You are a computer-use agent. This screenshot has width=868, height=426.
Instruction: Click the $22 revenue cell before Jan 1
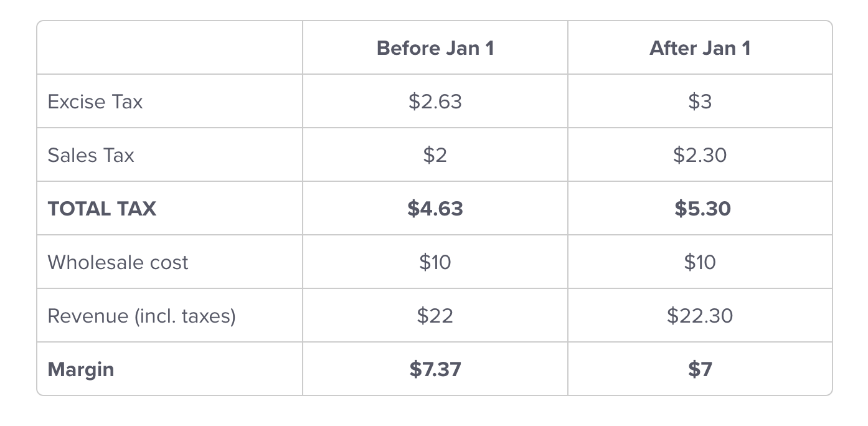(435, 316)
